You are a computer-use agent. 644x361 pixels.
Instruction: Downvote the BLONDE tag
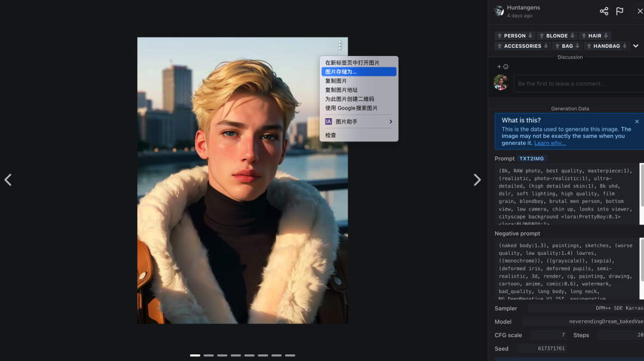[572, 36]
